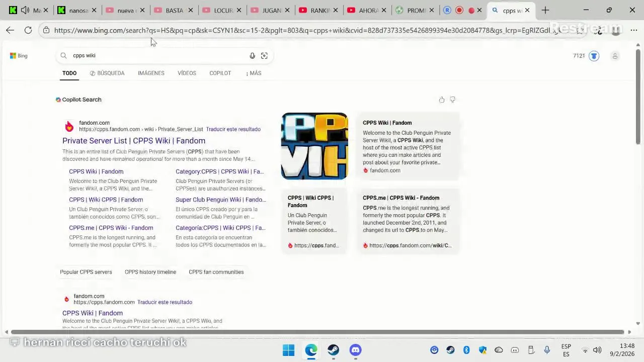Open CPPS.me | CPPS Wiki - Fandom card
The width and height of the screenshot is (644, 362).
[408, 221]
